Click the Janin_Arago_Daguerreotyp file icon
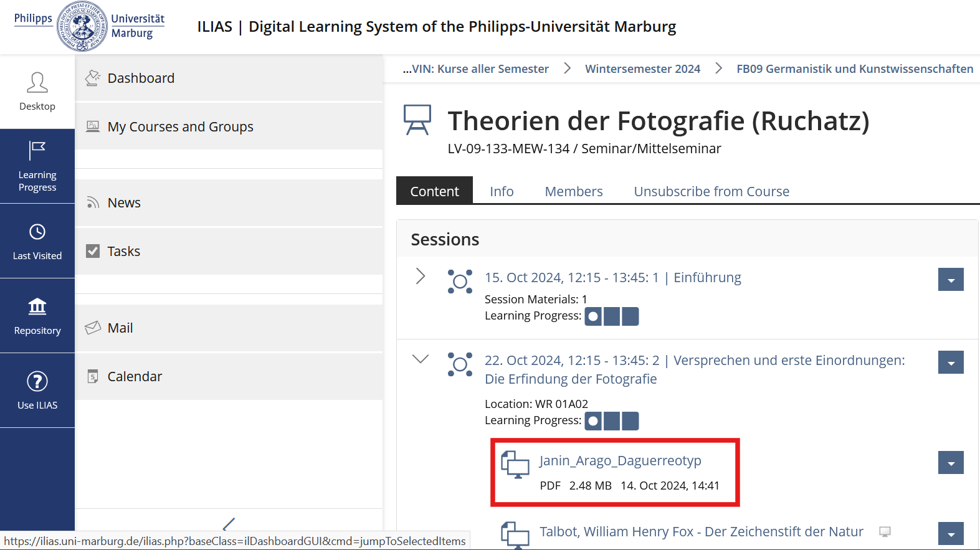The height and width of the screenshot is (550, 980). (515, 464)
